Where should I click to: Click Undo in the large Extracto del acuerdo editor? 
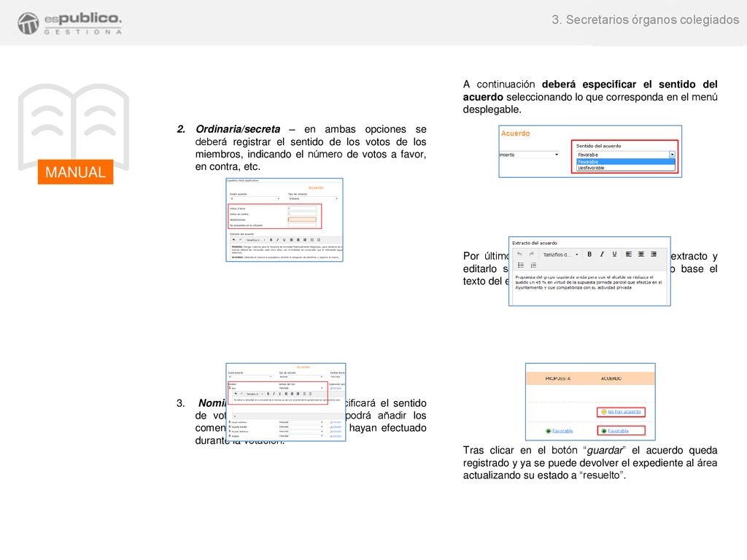point(519,254)
